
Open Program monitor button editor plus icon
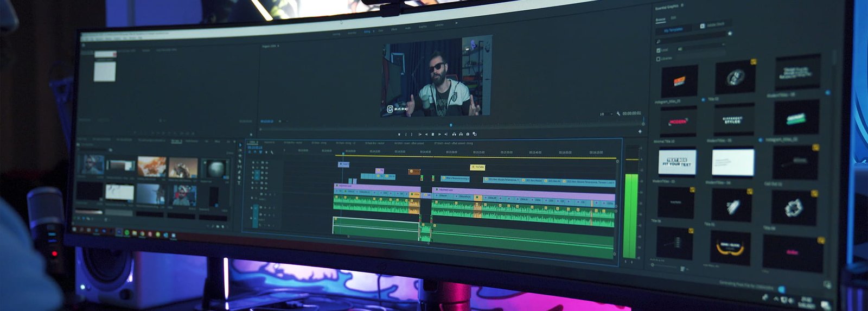coord(640,131)
